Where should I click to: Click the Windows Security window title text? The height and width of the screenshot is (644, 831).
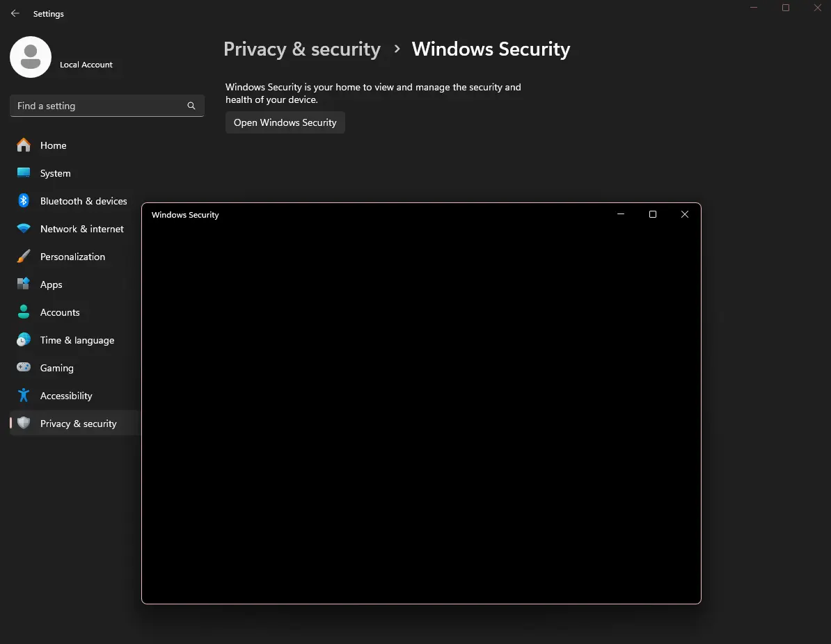pos(185,214)
